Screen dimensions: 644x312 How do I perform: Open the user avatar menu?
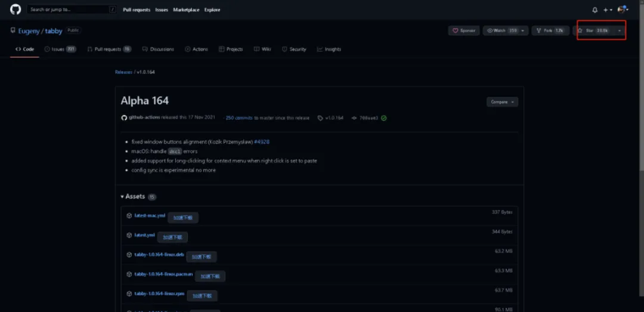point(623,10)
